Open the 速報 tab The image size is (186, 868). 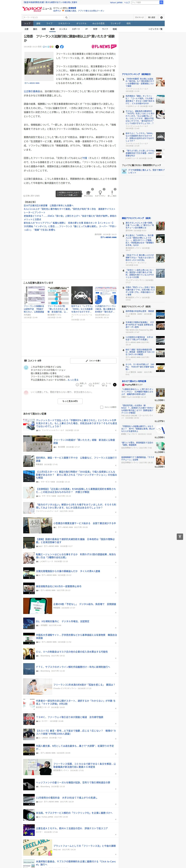(x=38, y=24)
